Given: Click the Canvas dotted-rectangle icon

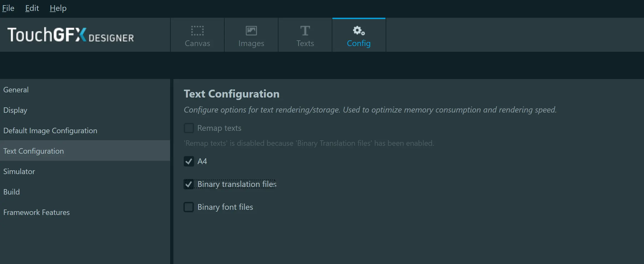Looking at the screenshot, I should (197, 31).
